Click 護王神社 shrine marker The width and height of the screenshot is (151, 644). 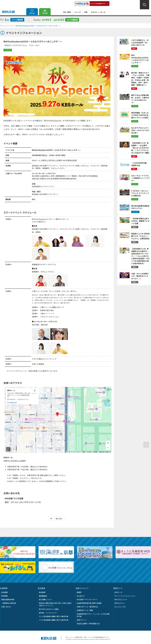(x=61, y=434)
